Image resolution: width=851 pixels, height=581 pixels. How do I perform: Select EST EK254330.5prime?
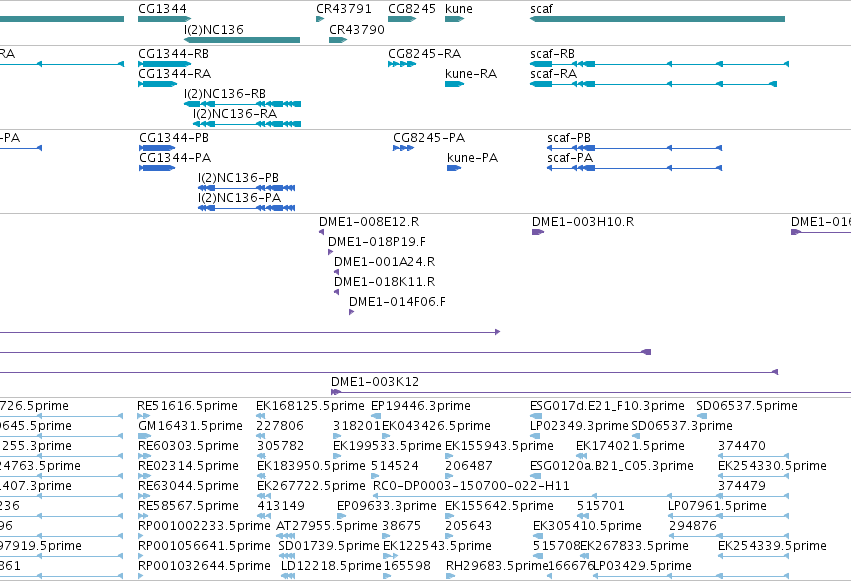click(772, 466)
